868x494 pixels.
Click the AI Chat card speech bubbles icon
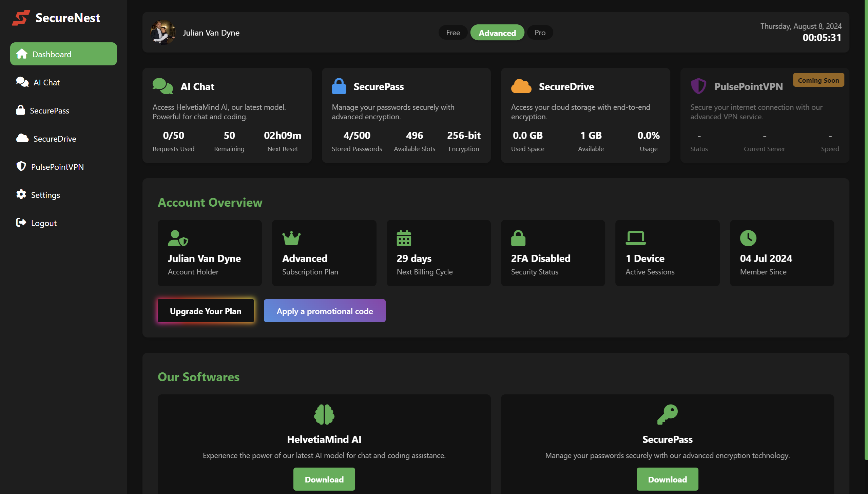tap(163, 86)
